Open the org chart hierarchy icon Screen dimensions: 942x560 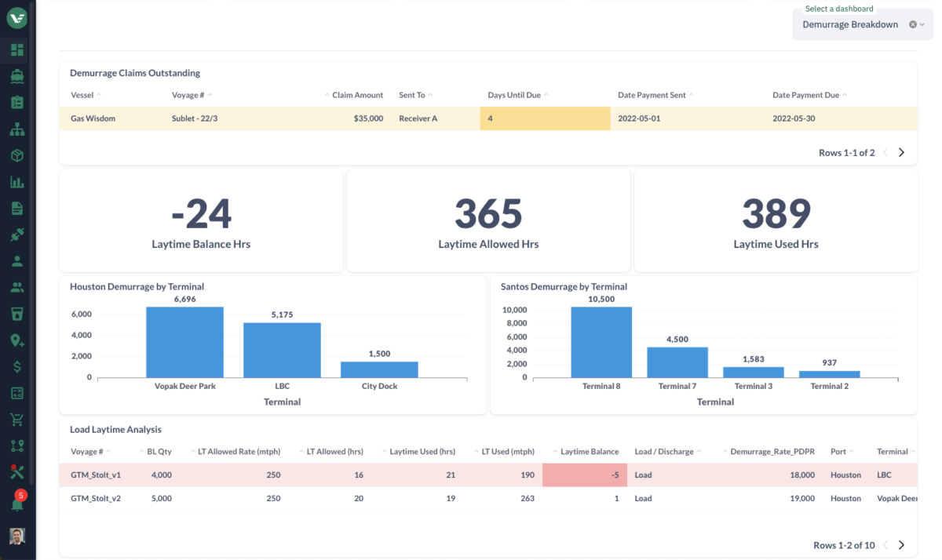coord(16,129)
